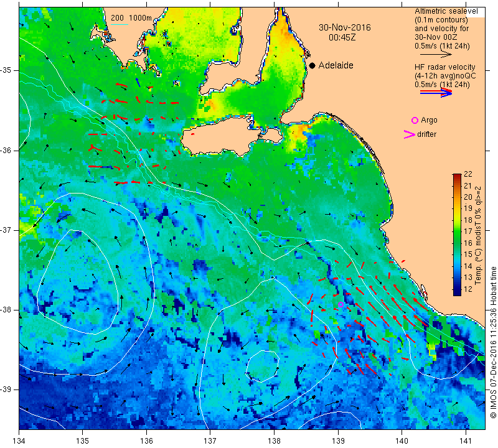Click the longitude axis label 139
This screenshot has height=448, width=498.
338,441
